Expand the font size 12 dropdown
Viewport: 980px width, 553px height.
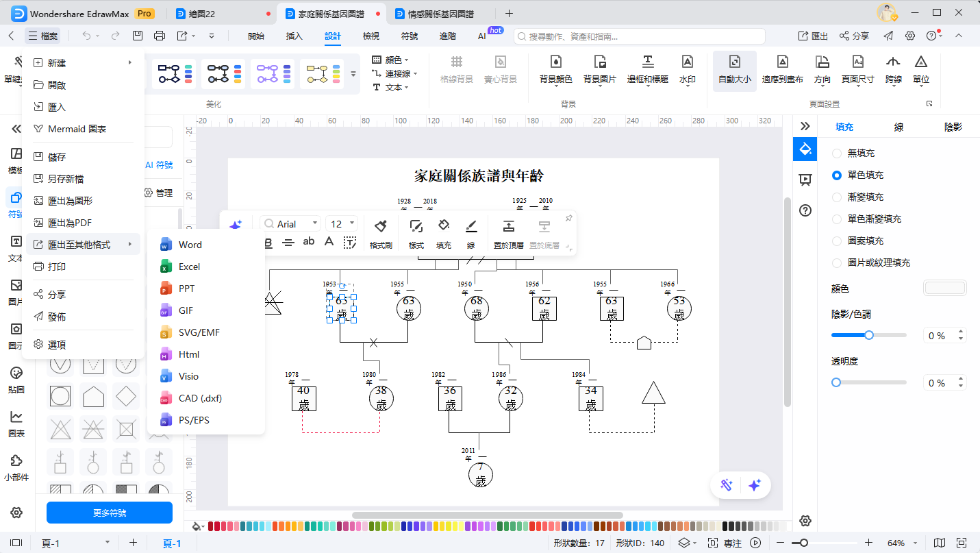[341, 223]
